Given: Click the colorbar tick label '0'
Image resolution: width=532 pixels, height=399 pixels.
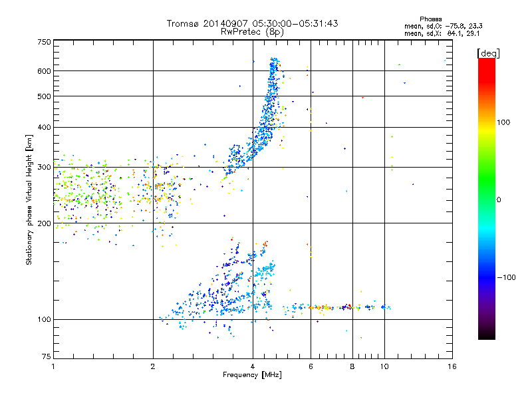Looking at the screenshot, I should (499, 200).
